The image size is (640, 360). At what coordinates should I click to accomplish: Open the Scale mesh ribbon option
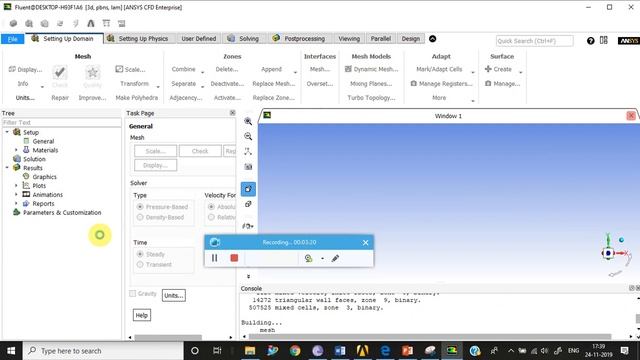pyautogui.click(x=130, y=69)
